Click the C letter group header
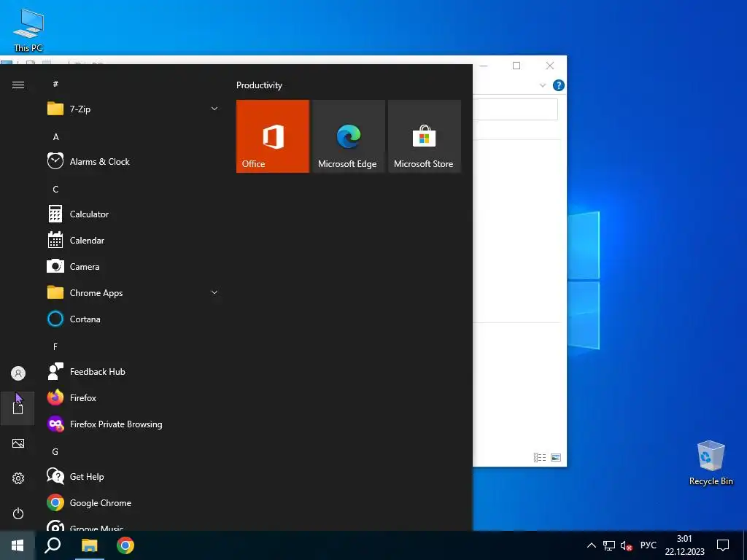The height and width of the screenshot is (560, 747). tap(55, 189)
